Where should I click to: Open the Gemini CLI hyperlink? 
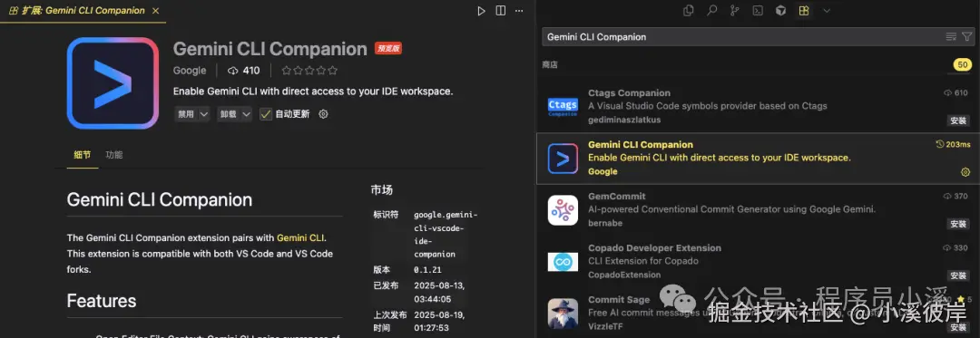pos(300,237)
